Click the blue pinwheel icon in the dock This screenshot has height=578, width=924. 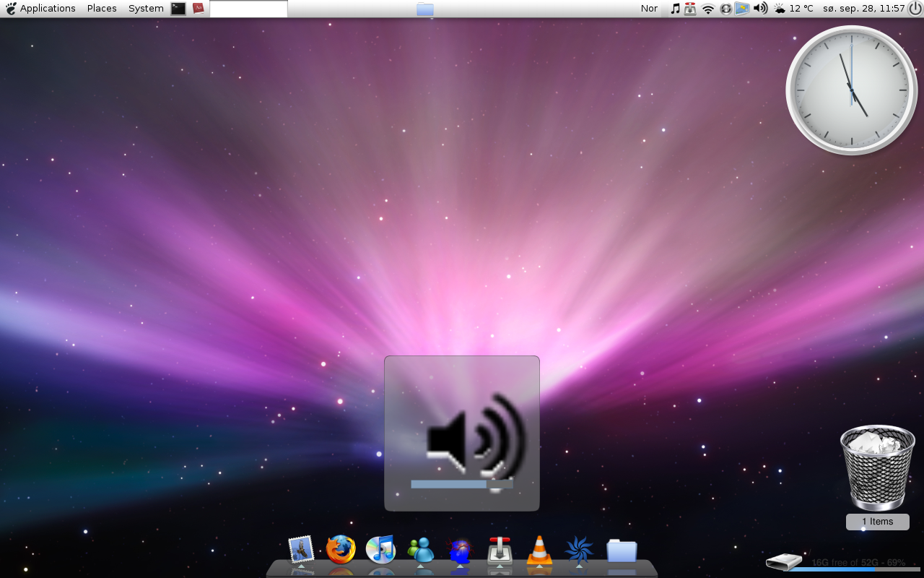[579, 550]
